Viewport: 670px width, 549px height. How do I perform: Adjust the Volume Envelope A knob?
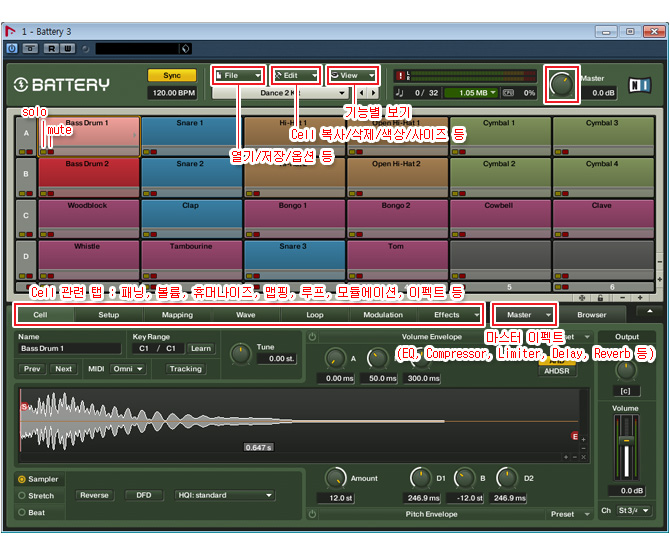click(x=335, y=358)
